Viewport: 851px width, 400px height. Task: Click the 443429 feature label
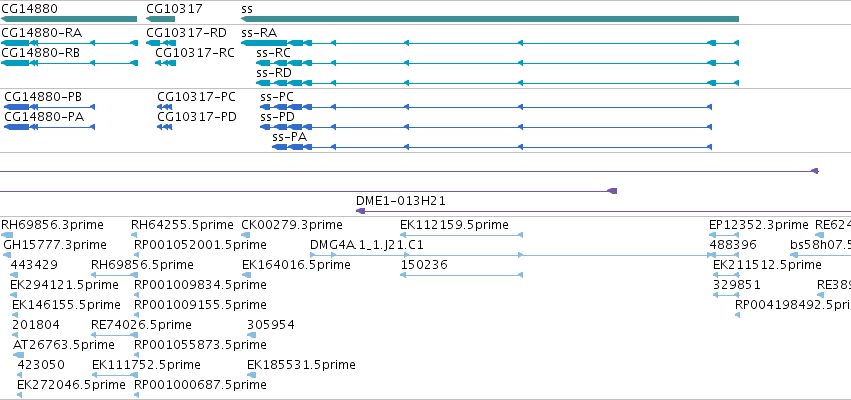tap(34, 265)
